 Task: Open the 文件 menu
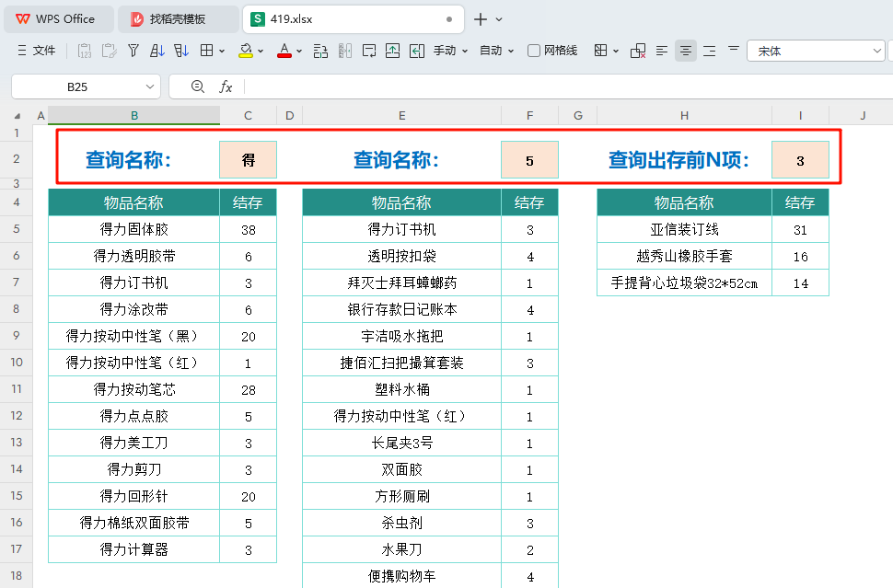pyautogui.click(x=37, y=51)
